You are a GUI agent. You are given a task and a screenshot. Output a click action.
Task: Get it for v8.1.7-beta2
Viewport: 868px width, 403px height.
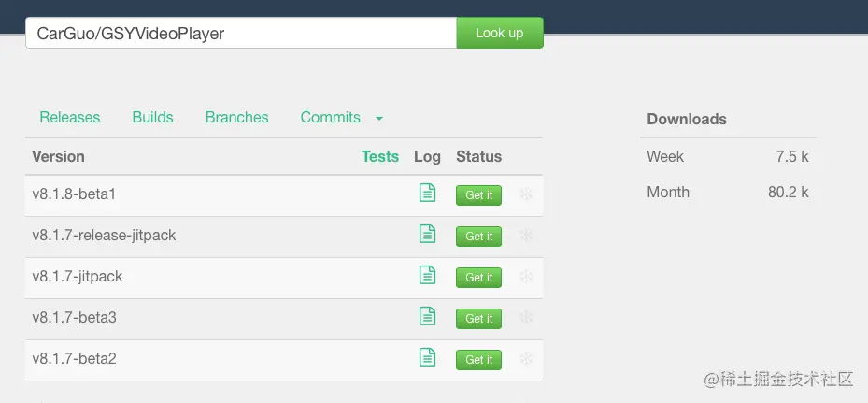[478, 359]
